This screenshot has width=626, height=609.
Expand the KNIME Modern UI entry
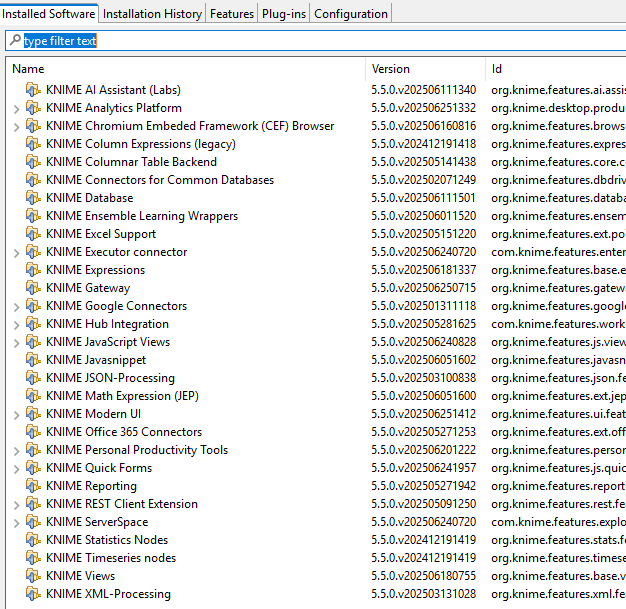[x=16, y=415]
